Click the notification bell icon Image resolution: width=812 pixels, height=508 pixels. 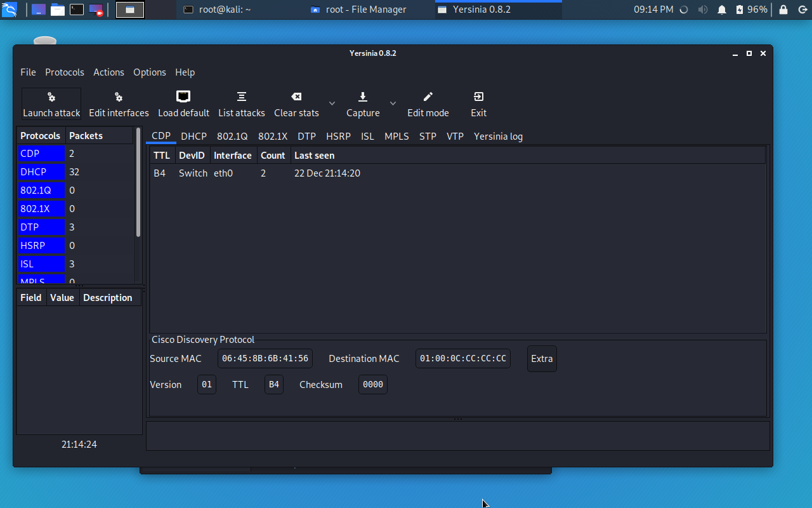pos(722,10)
